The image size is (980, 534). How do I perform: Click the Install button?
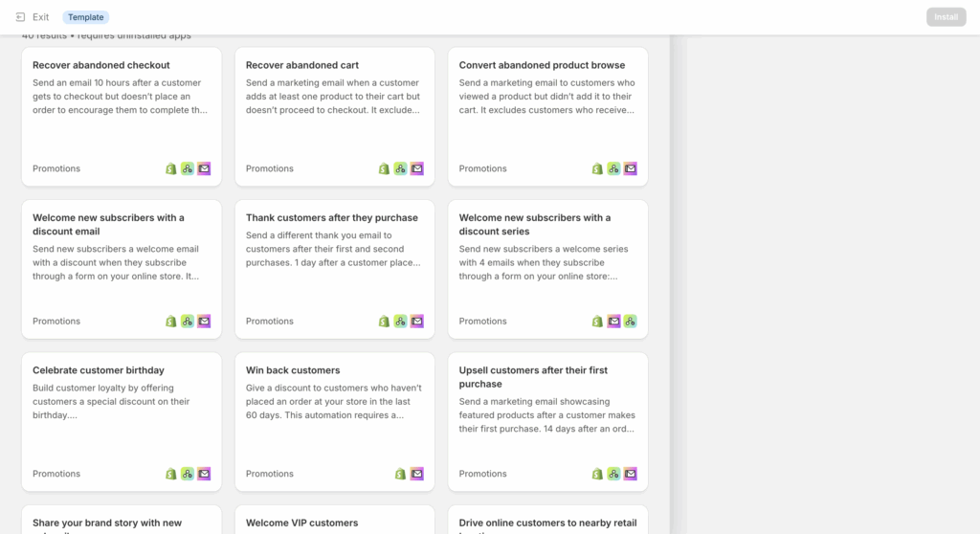pyautogui.click(x=946, y=17)
